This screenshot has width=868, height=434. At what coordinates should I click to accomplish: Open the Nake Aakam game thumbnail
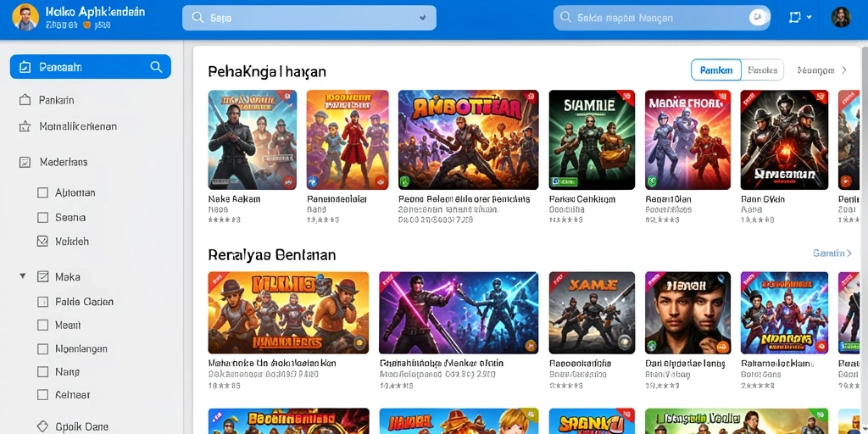click(253, 140)
